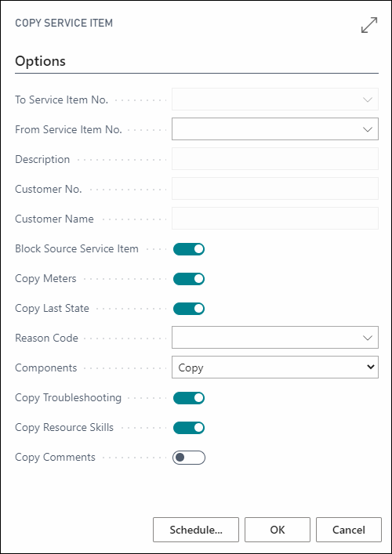The image size is (392, 554).
Task: Expand dialog with the diagonal arrows icon
Action: click(369, 25)
